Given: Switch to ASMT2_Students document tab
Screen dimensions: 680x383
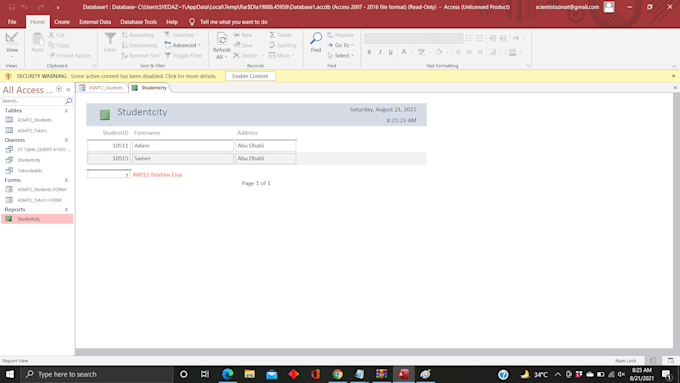Looking at the screenshot, I should click(x=102, y=88).
